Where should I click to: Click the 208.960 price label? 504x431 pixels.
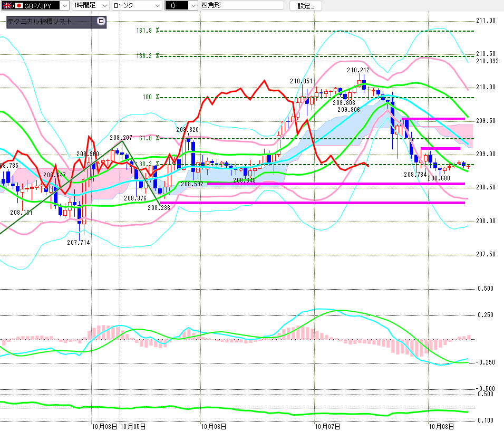click(x=88, y=154)
